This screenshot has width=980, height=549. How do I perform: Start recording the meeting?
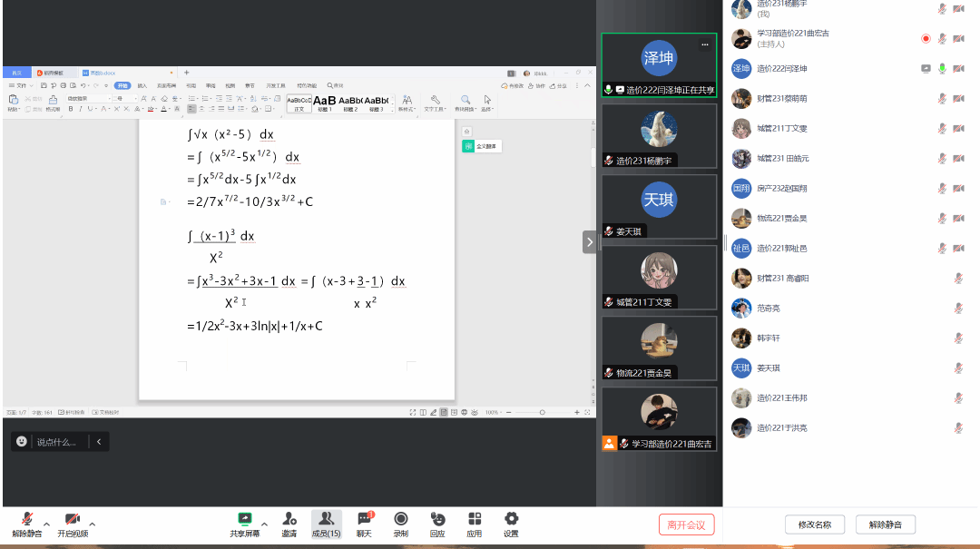[x=401, y=524]
